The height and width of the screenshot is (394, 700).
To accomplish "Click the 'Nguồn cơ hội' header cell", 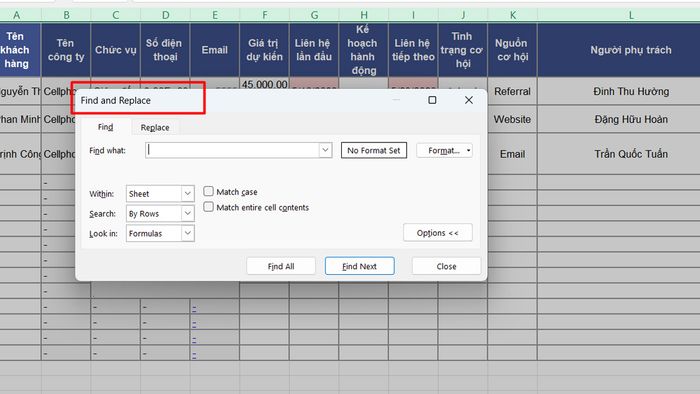I will click(512, 50).
